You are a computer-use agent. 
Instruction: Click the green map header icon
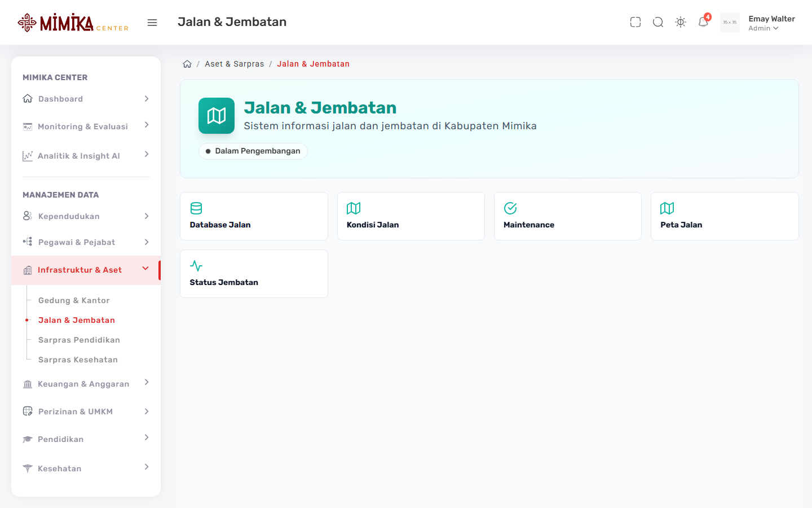click(x=217, y=116)
